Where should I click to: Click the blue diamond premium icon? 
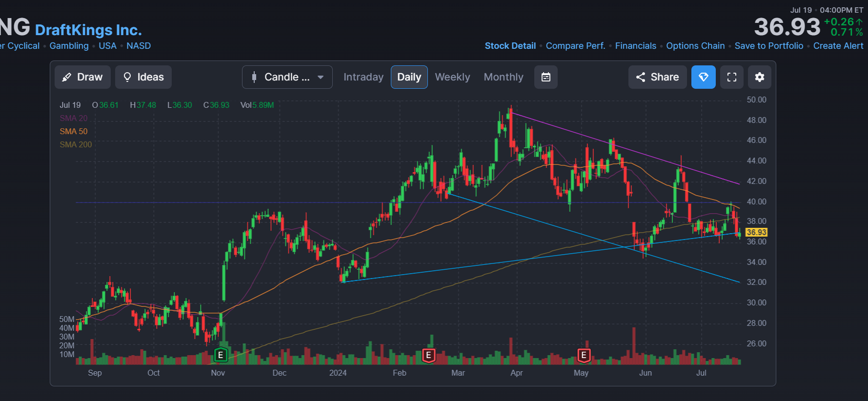point(704,77)
